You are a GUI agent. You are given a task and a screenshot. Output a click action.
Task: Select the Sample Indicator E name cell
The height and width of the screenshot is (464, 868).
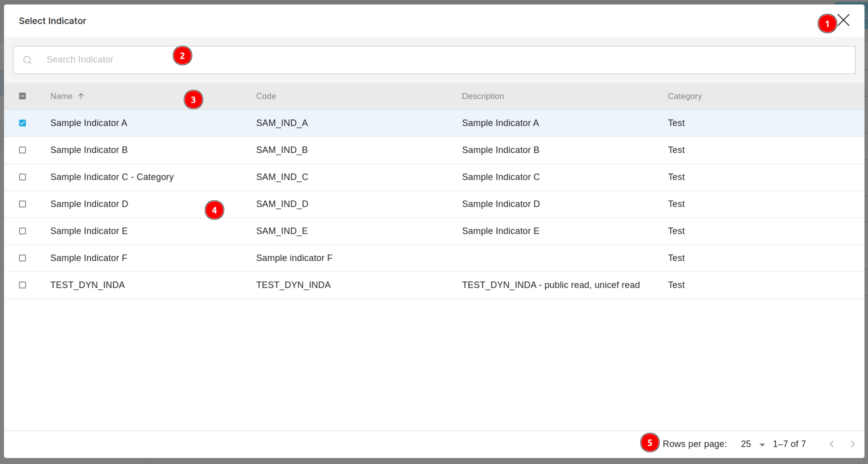89,231
